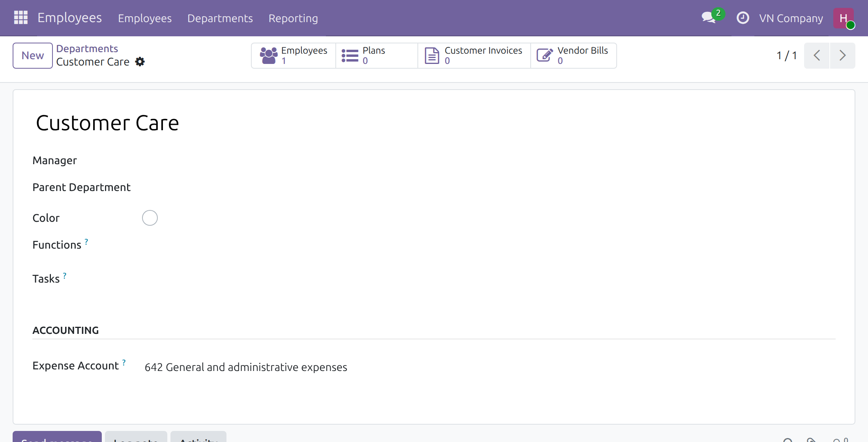Open the Departments menu
The height and width of the screenshot is (442, 868).
220,18
